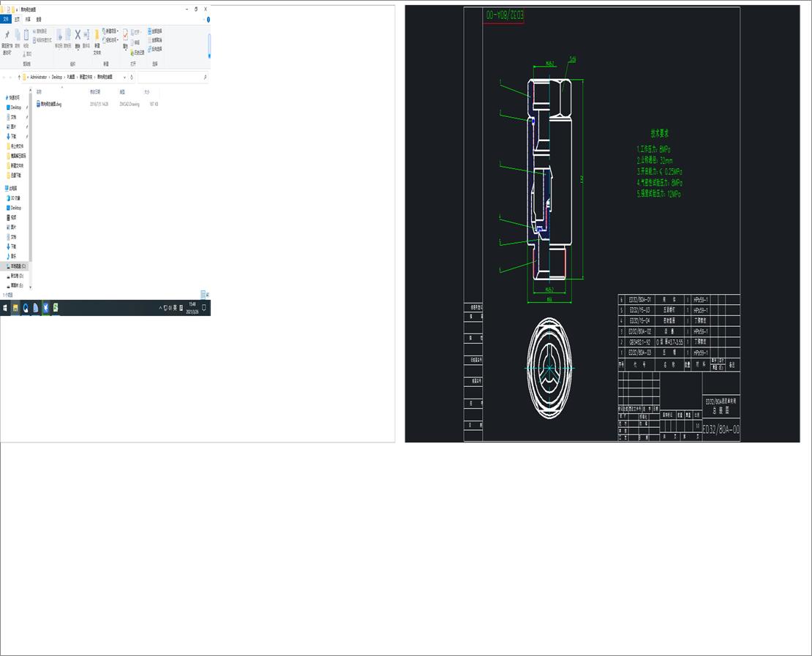Viewport: 812px width, 656px height.
Task: Select the (D:) drive in navigation pane
Action: coord(17,276)
